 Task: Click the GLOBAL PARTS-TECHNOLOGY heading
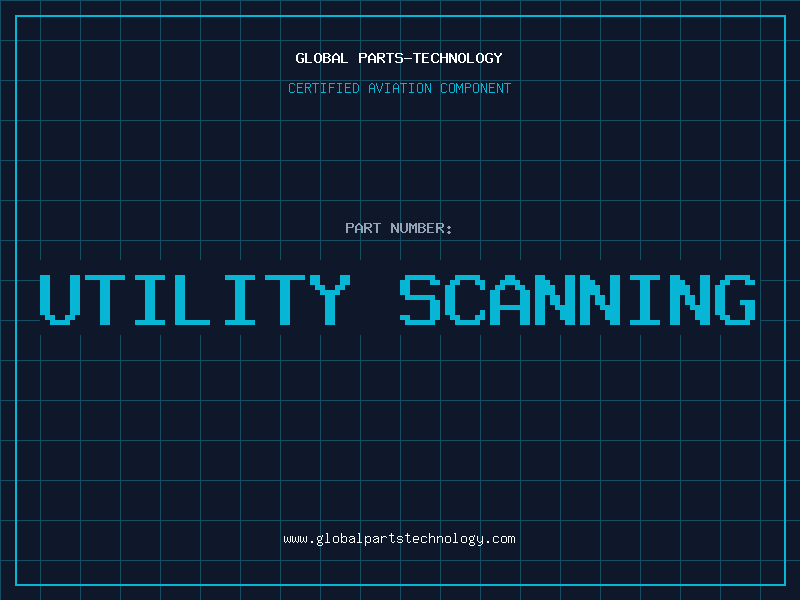[x=399, y=58]
